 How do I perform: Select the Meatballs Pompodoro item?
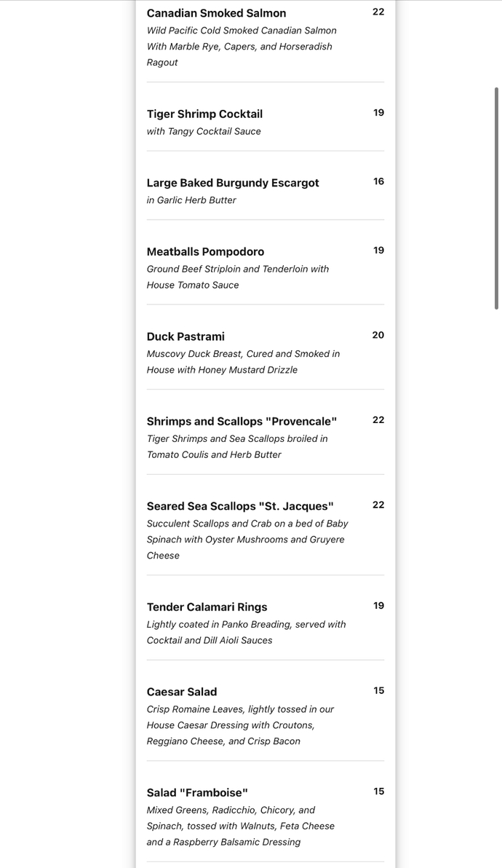[x=205, y=251]
